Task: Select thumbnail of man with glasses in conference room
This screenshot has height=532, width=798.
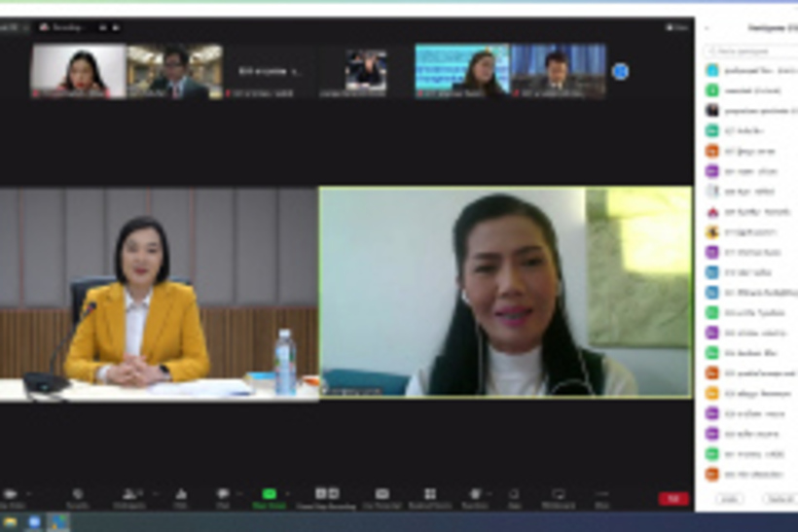Action: pyautogui.click(x=174, y=71)
